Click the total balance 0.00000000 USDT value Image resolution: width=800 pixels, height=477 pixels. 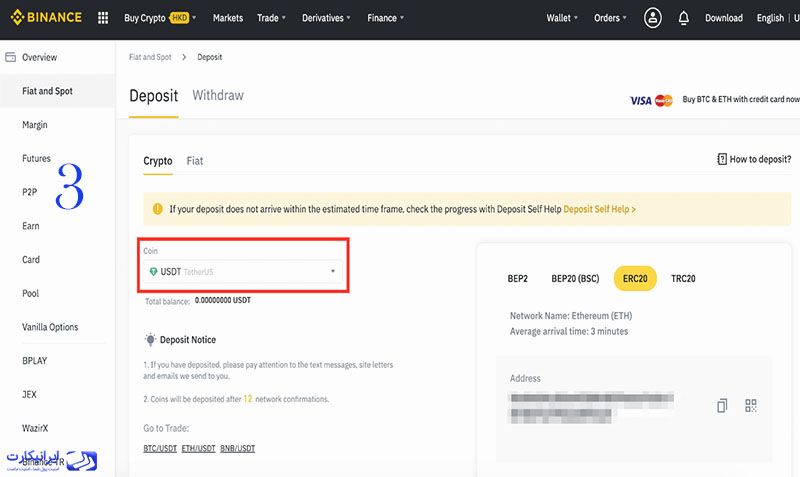point(222,300)
